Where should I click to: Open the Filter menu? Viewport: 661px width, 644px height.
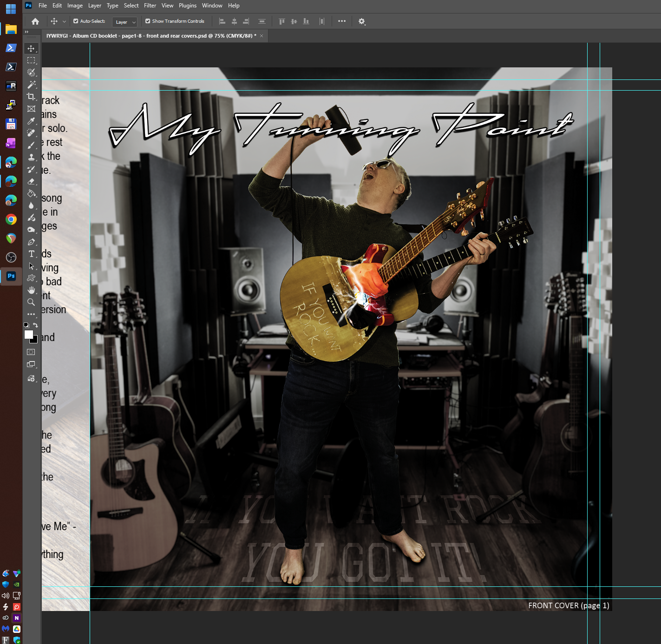point(150,6)
